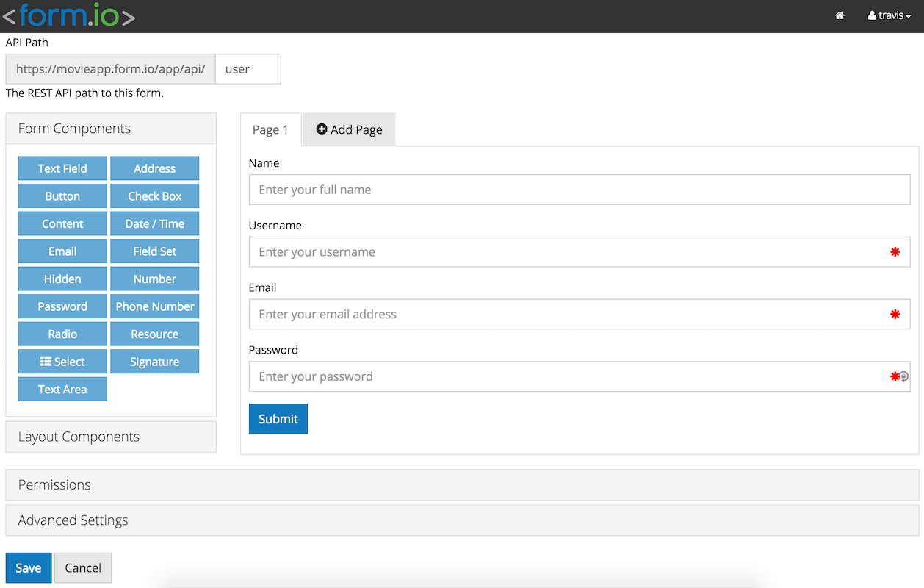
Task: Click the Cancel button
Action: (x=82, y=567)
